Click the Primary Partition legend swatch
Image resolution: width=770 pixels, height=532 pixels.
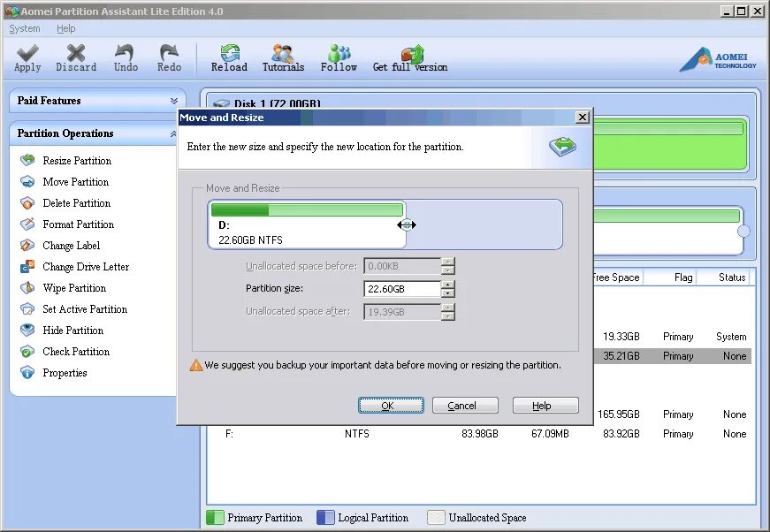[x=215, y=517]
